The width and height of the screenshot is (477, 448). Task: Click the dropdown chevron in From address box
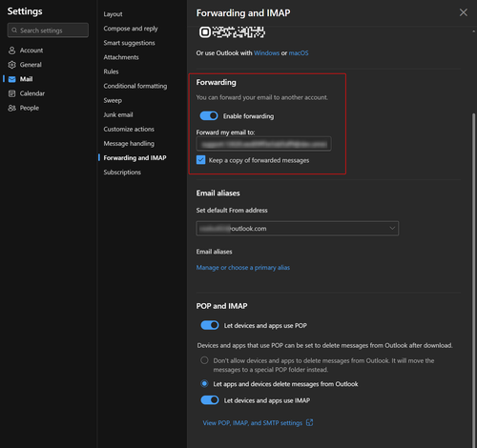(x=392, y=228)
